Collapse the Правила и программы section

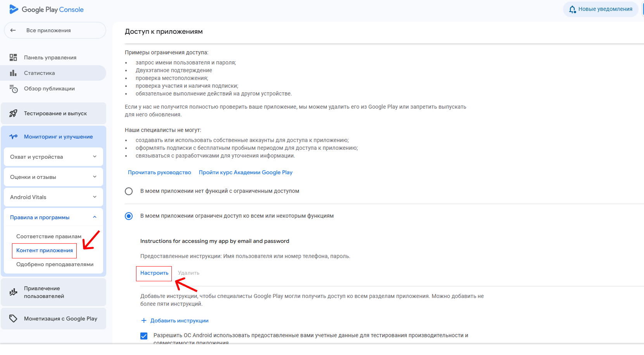[x=95, y=217]
